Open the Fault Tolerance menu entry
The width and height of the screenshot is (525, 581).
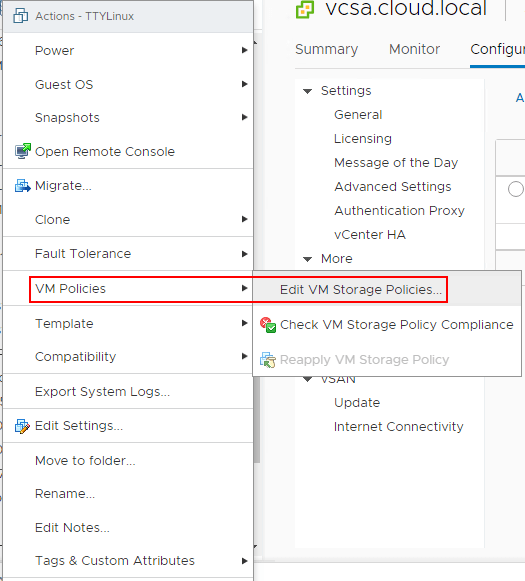(128, 254)
